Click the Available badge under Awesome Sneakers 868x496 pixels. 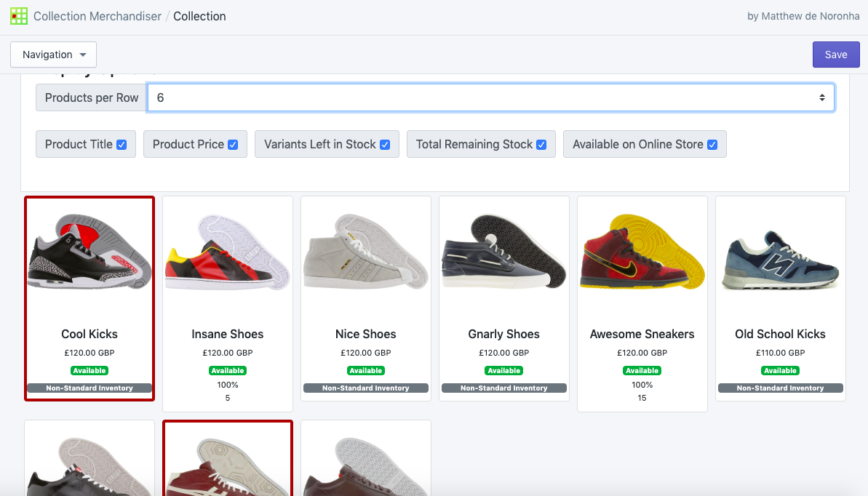coord(642,370)
